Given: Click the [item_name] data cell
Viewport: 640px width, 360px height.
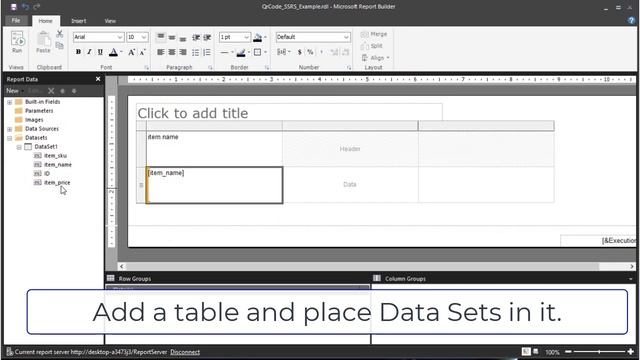Looking at the screenshot, I should [x=214, y=185].
